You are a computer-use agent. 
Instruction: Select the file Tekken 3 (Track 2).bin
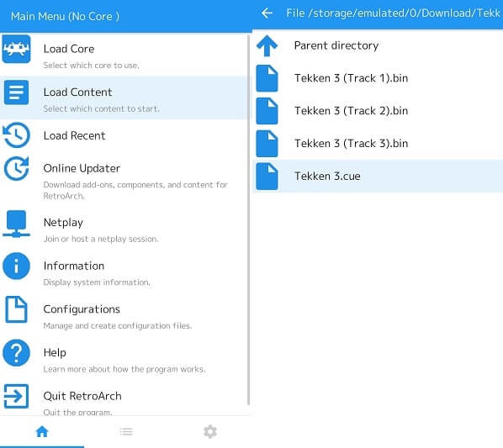[x=378, y=111]
